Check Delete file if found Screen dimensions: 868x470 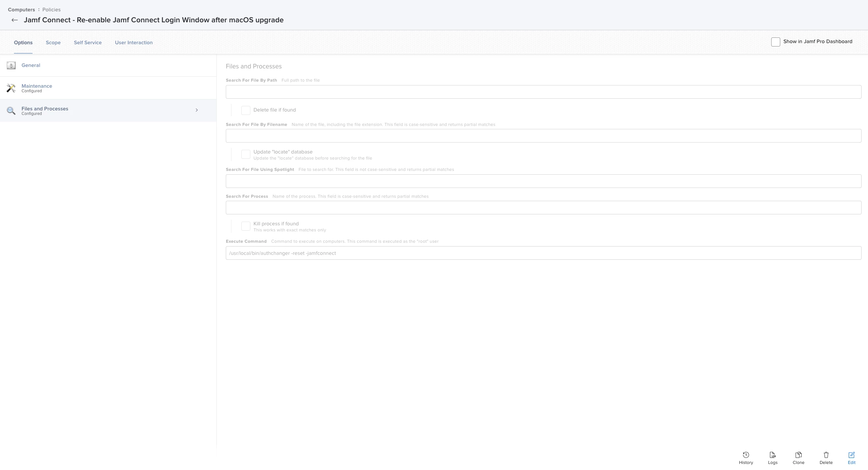(246, 110)
